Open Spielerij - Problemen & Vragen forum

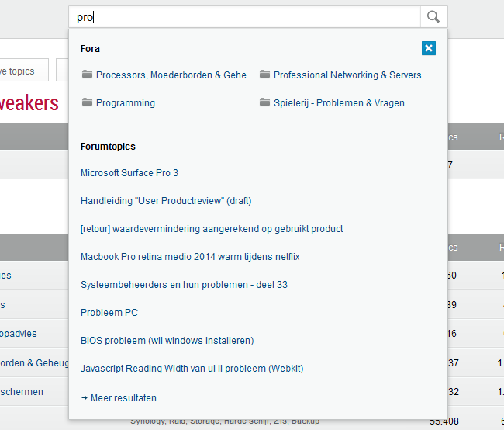(x=339, y=103)
